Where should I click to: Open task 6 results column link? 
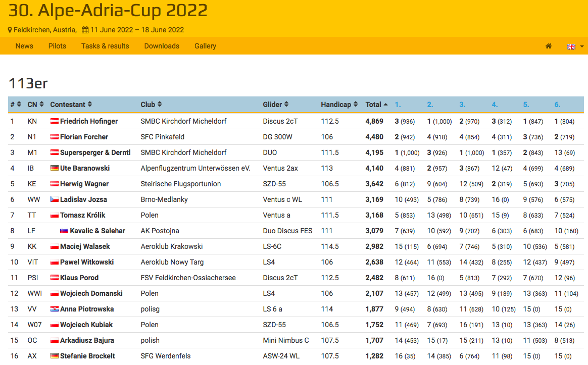(557, 105)
